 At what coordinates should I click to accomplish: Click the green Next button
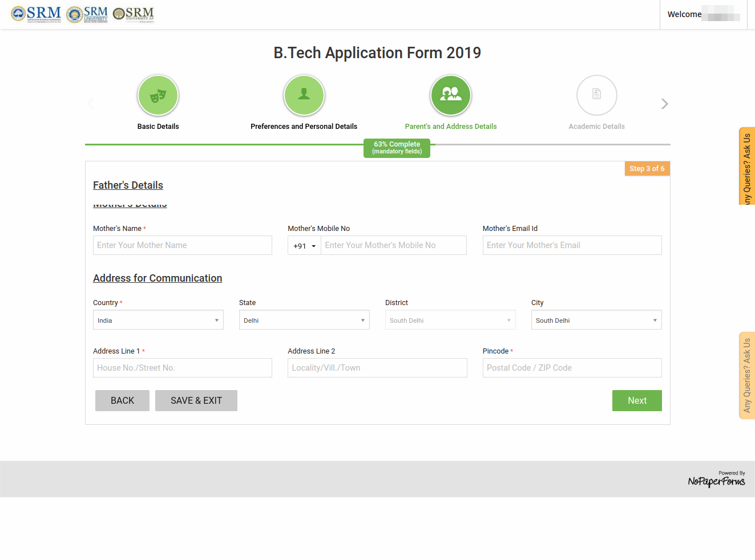pyautogui.click(x=637, y=400)
